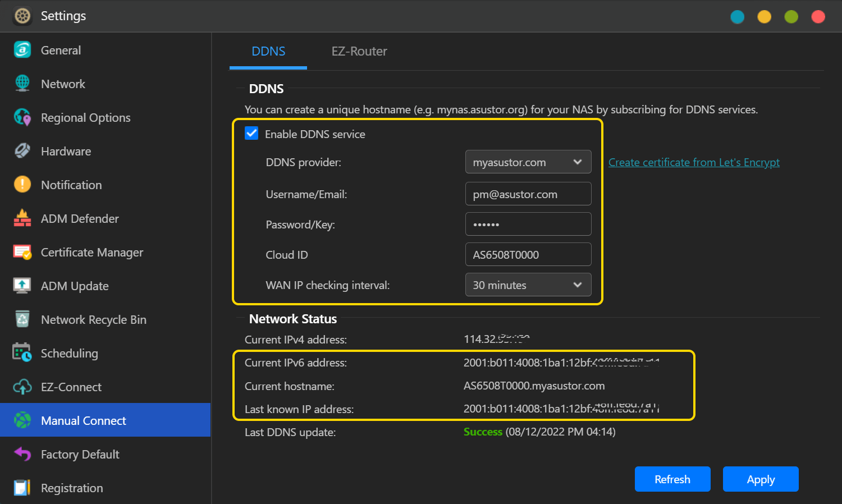Open General settings page

pyautogui.click(x=106, y=50)
